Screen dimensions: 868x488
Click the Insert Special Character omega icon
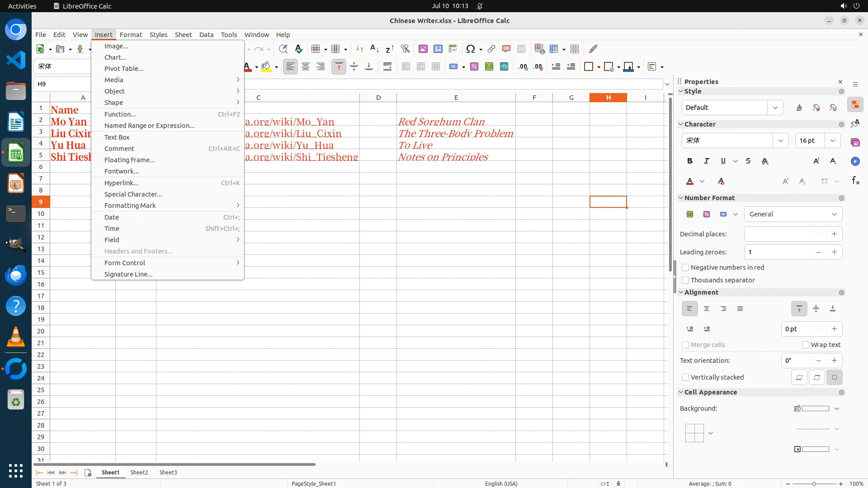[470, 49]
